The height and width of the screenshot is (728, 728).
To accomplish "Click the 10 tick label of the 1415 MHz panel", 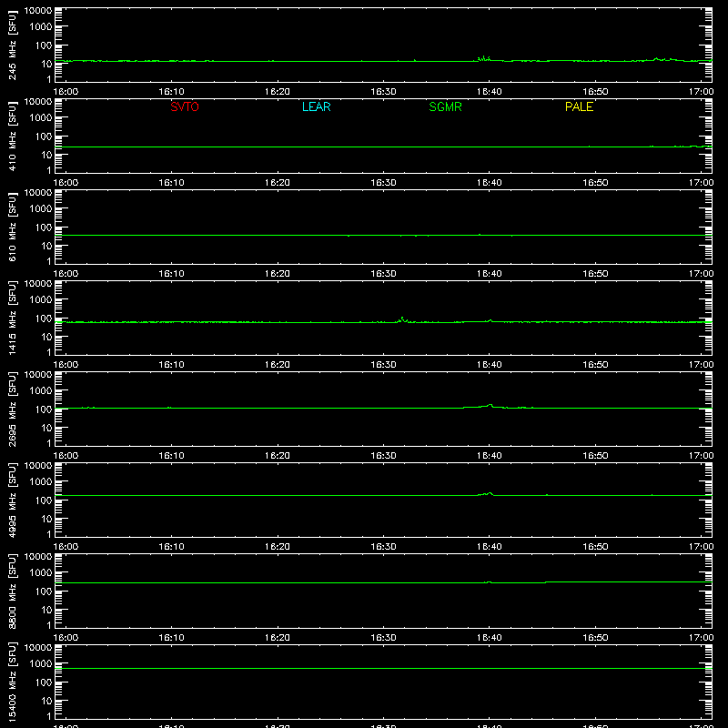I will (x=46, y=337).
